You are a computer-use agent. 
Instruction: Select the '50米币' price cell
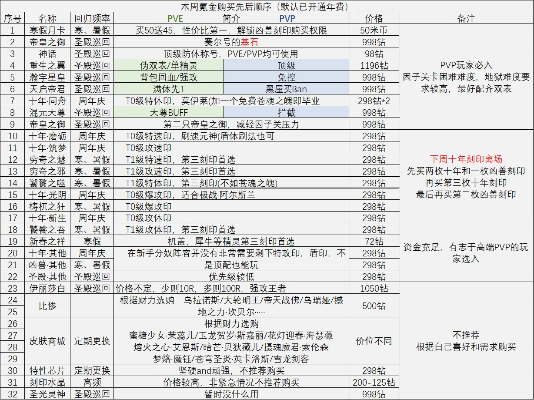pyautogui.click(x=374, y=30)
